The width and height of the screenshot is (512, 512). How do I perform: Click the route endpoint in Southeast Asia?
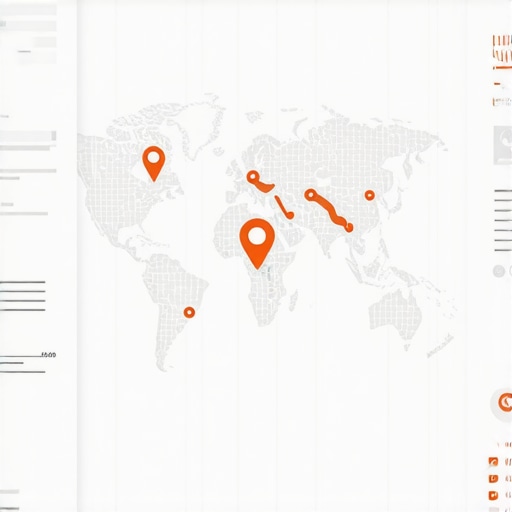(349, 227)
